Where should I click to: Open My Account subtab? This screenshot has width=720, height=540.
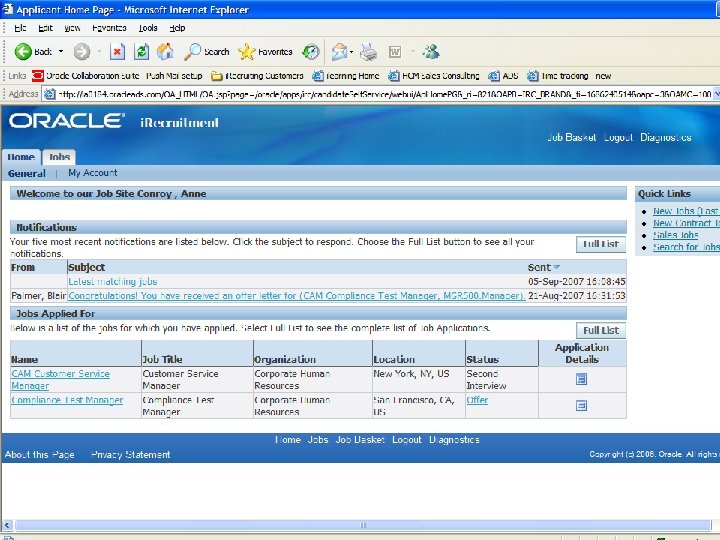[93, 173]
